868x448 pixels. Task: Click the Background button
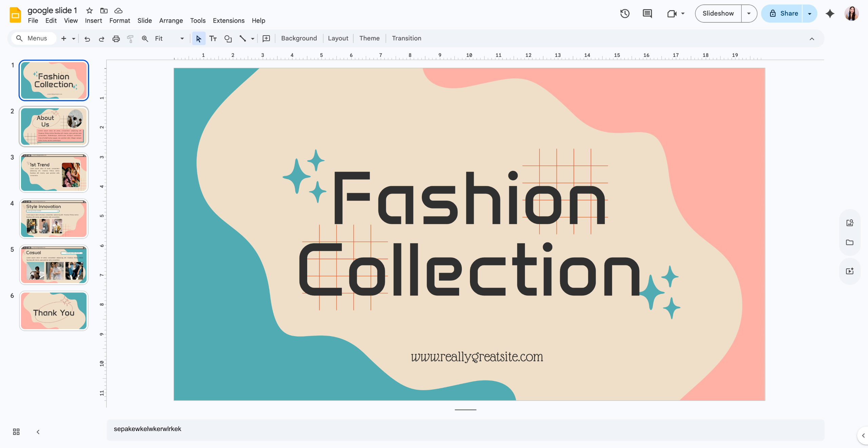coord(299,38)
